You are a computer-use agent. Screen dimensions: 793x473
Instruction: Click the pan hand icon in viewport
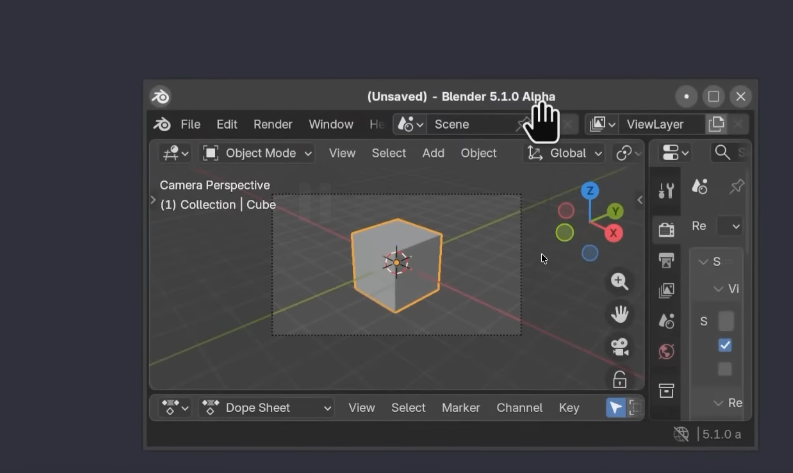(620, 314)
